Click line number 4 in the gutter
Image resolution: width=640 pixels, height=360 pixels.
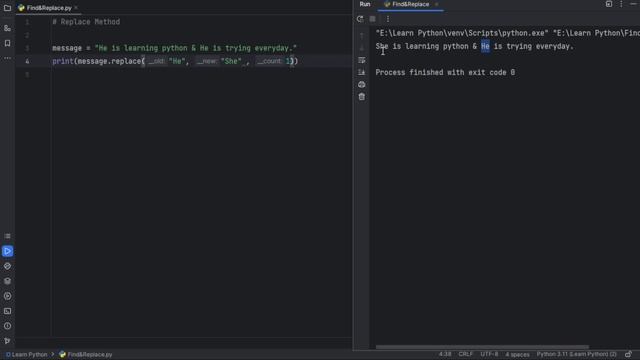(27, 61)
